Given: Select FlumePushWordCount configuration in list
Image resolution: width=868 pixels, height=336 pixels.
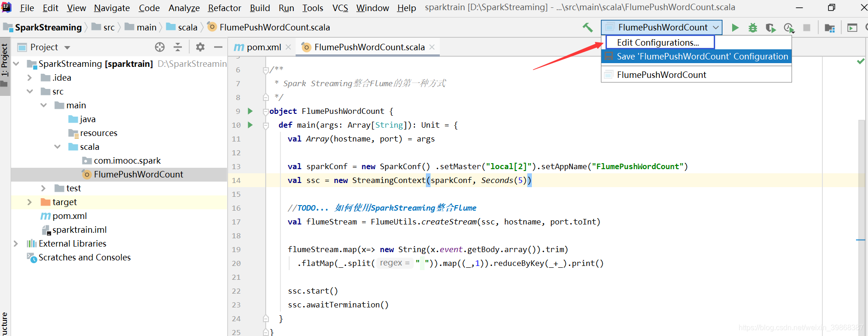Looking at the screenshot, I should pyautogui.click(x=696, y=75).
